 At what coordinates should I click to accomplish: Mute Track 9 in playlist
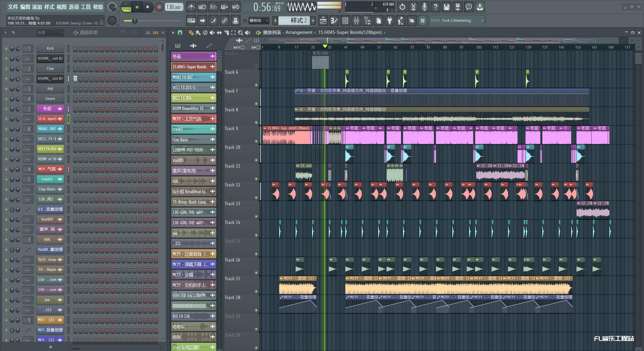tap(256, 141)
